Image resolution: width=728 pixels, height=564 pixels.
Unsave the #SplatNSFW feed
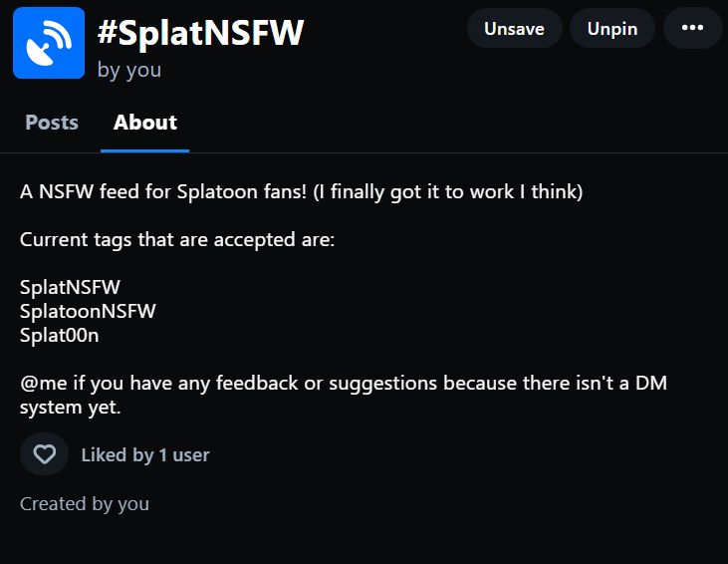(x=514, y=29)
